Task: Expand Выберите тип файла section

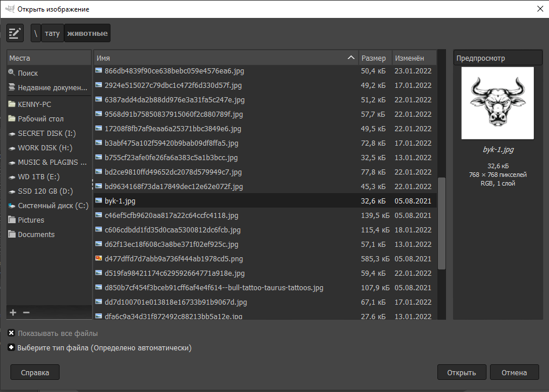Action: (11, 347)
